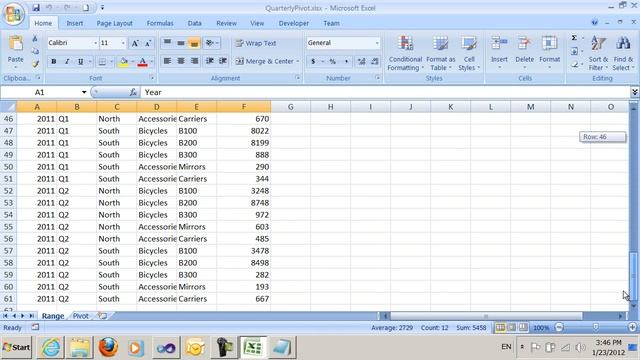
Task: Click the Office button orb
Action: click(13, 14)
